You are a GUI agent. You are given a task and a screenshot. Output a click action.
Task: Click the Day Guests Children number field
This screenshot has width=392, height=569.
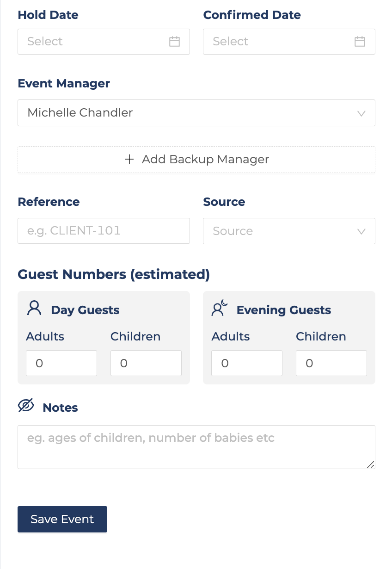tap(146, 363)
